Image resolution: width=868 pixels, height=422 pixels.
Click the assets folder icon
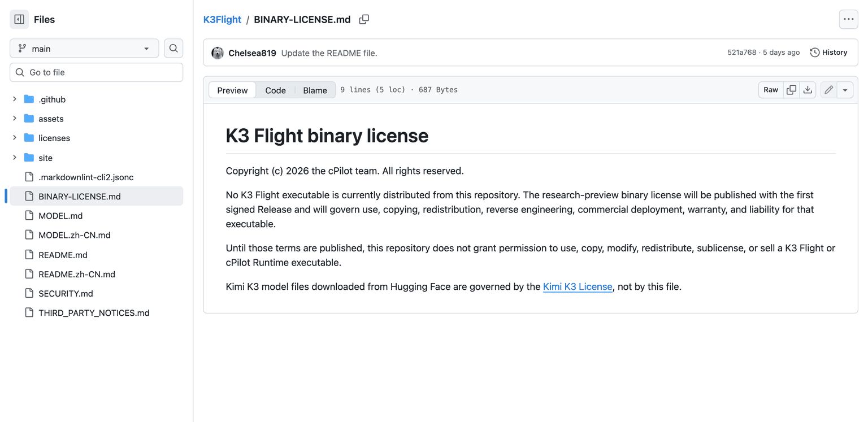coord(29,119)
